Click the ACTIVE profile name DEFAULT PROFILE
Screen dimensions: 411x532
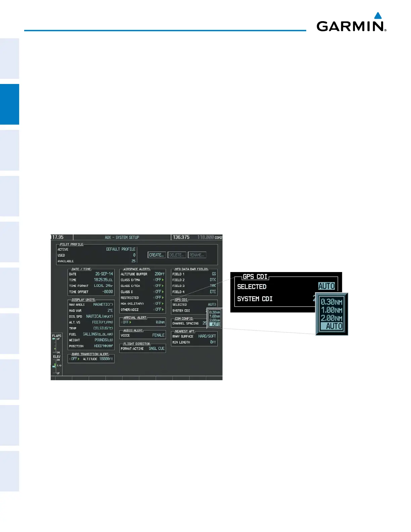121,249
